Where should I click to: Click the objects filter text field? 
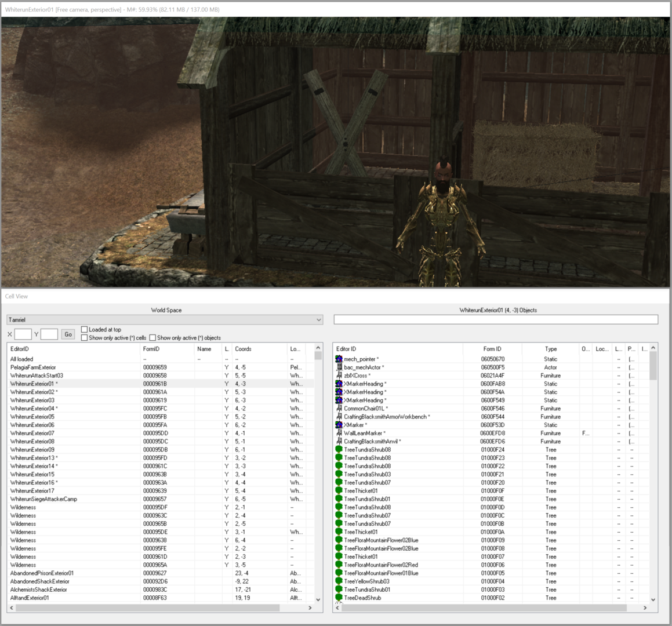tap(496, 319)
